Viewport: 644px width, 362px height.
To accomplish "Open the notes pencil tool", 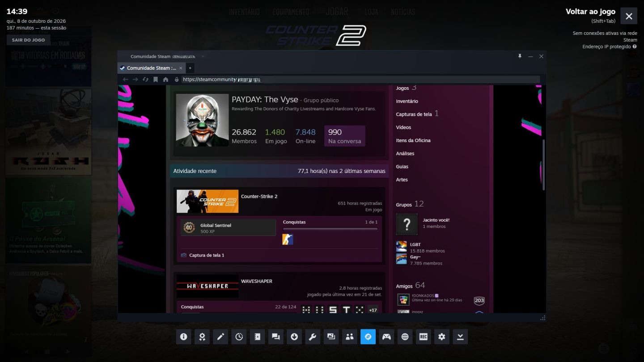I will (220, 337).
